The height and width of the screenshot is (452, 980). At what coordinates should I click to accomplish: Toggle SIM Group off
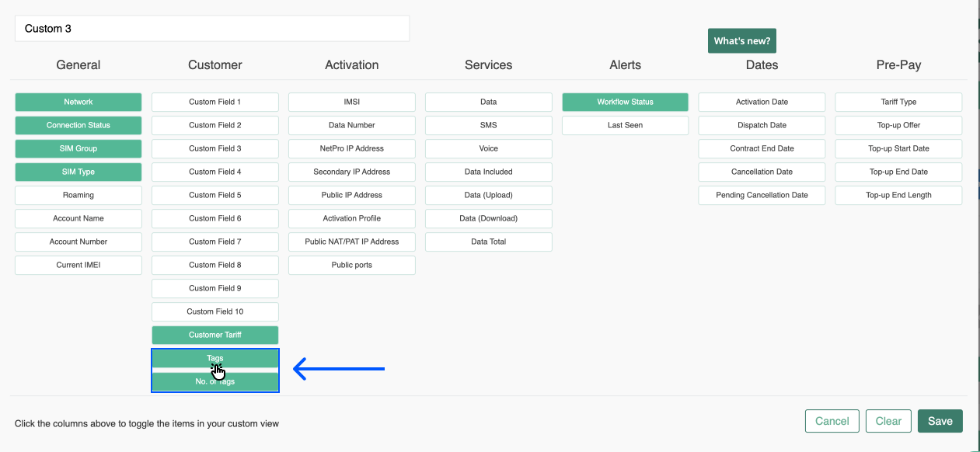pyautogui.click(x=78, y=148)
